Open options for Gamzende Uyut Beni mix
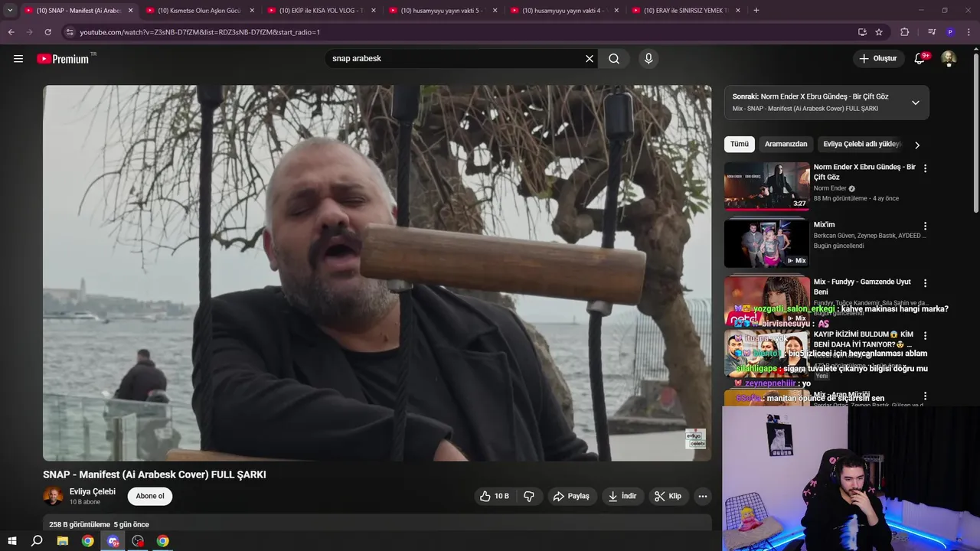Screen dimensions: 980x551 pos(925,283)
